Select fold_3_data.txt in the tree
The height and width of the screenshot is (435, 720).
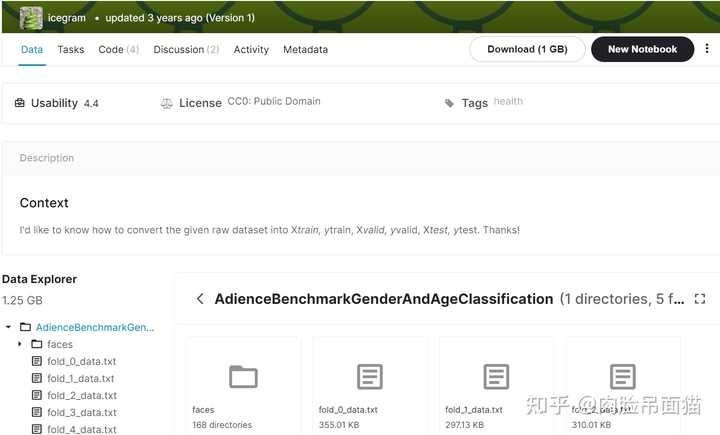82,412
